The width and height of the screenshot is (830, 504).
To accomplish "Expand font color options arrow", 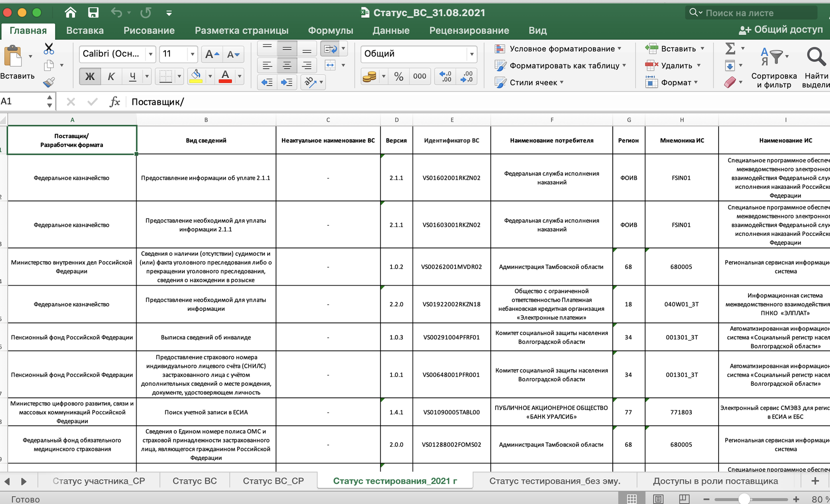I will click(240, 76).
